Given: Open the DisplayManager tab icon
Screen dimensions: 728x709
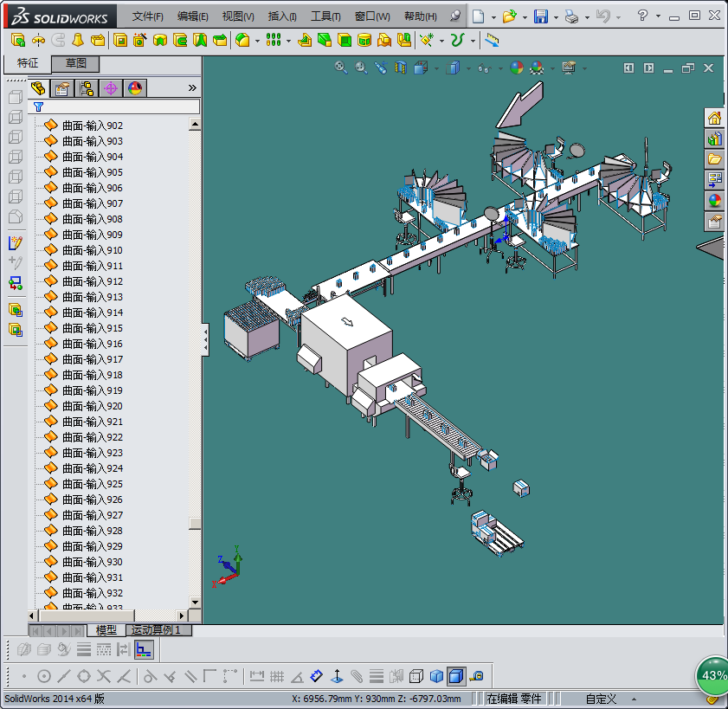Looking at the screenshot, I should [134, 88].
